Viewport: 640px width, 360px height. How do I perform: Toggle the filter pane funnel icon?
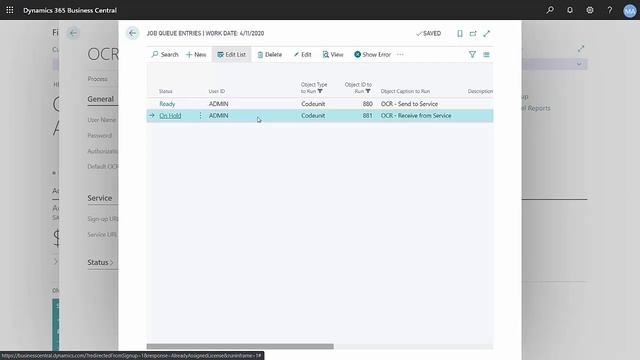click(x=472, y=54)
